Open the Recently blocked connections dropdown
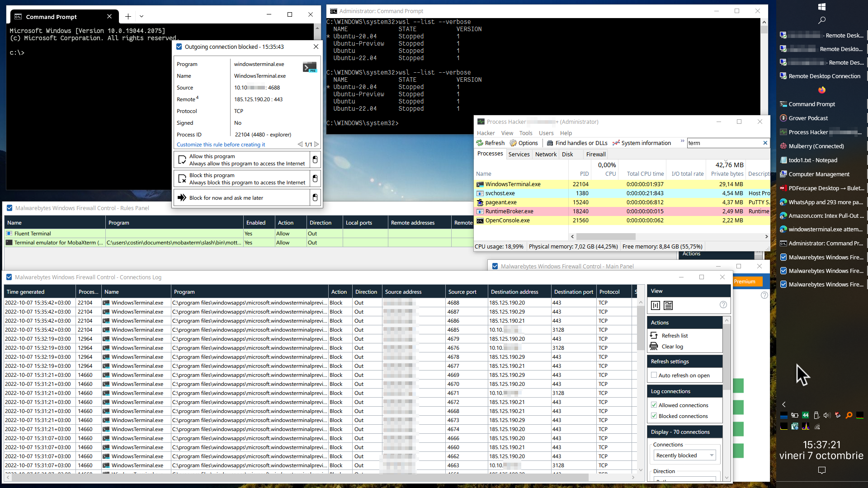This screenshot has width=868, height=488. point(712,455)
